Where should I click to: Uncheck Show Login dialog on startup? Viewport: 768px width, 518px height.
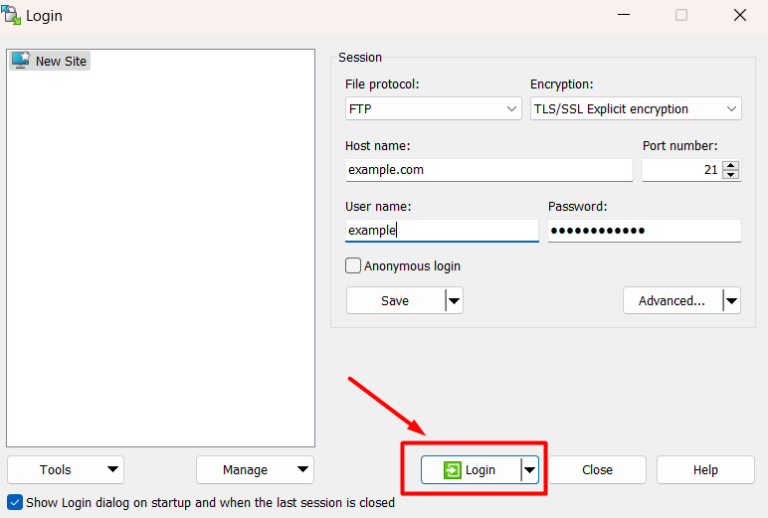pos(15,502)
